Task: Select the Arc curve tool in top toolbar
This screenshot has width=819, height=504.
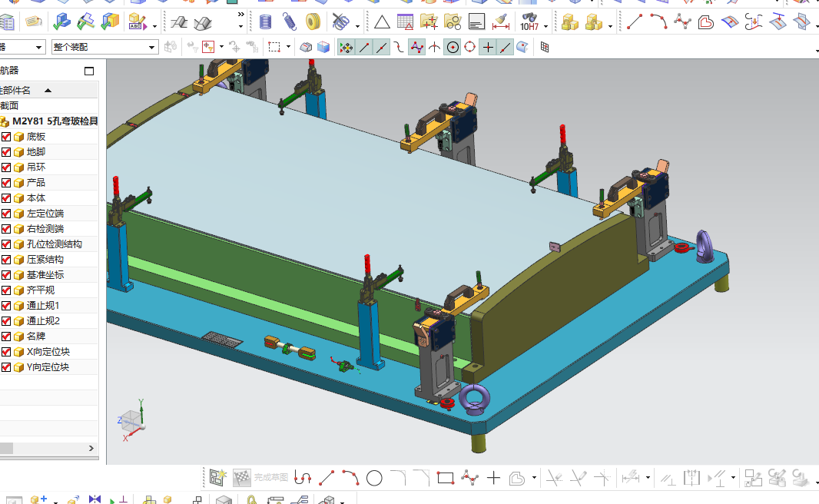Action: (x=658, y=22)
